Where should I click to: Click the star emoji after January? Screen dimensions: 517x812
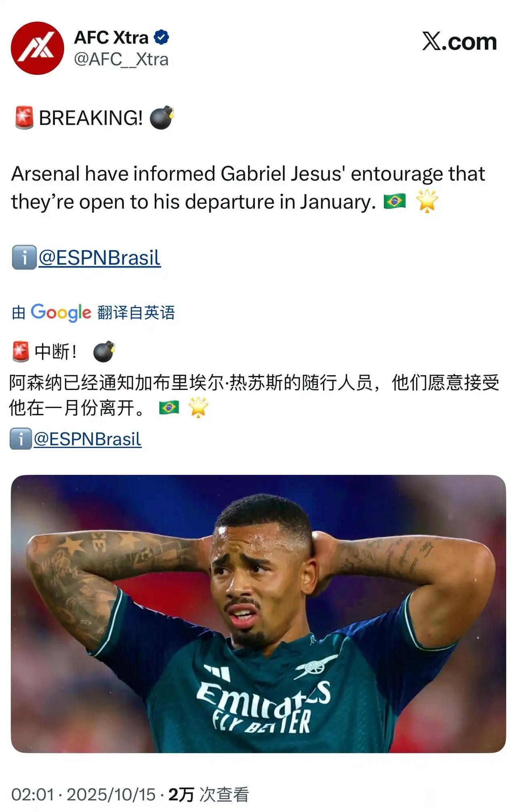(x=427, y=201)
